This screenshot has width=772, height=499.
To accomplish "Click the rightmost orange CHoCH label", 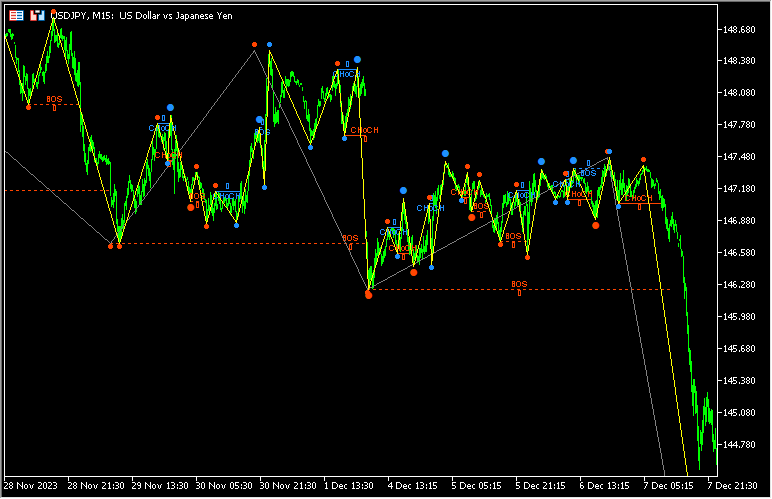I will click(639, 198).
